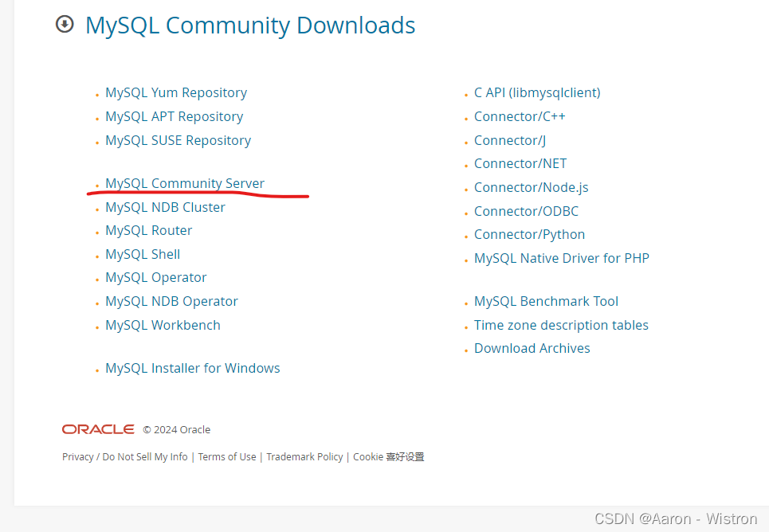The image size is (769, 532).
Task: Click the © 2024 Oracle copyright text
Action: click(x=177, y=430)
